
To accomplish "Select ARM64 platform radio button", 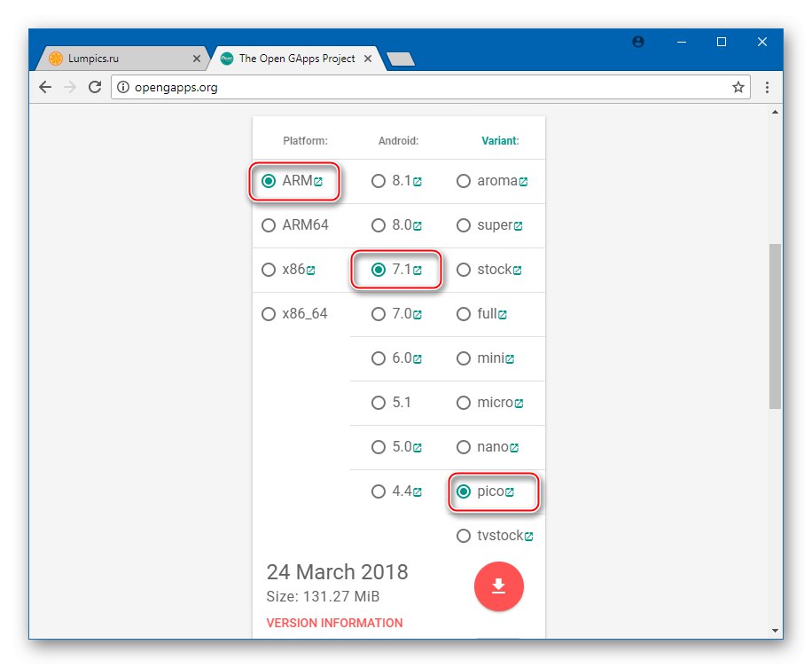I will (269, 225).
